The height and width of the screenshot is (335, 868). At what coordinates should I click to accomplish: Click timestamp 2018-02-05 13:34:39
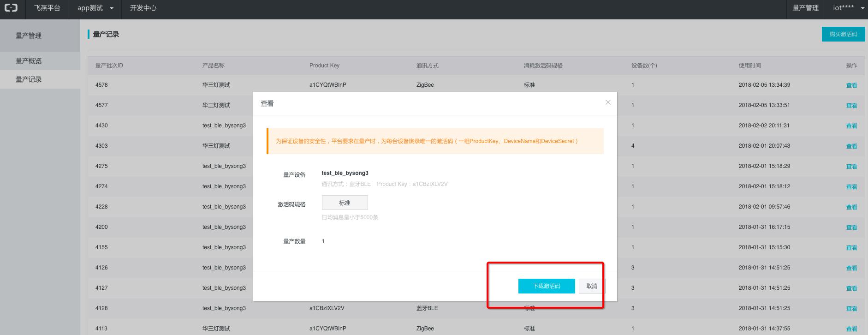[764, 85]
